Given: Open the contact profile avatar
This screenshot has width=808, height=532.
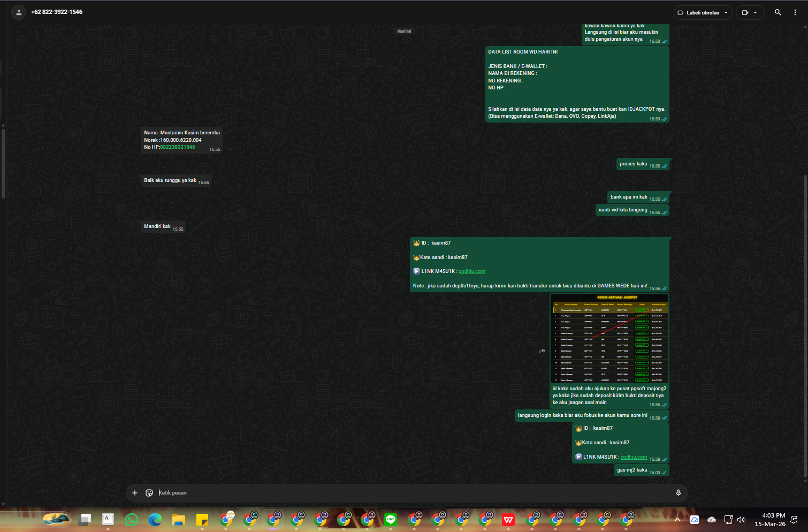Looking at the screenshot, I should click(x=19, y=12).
